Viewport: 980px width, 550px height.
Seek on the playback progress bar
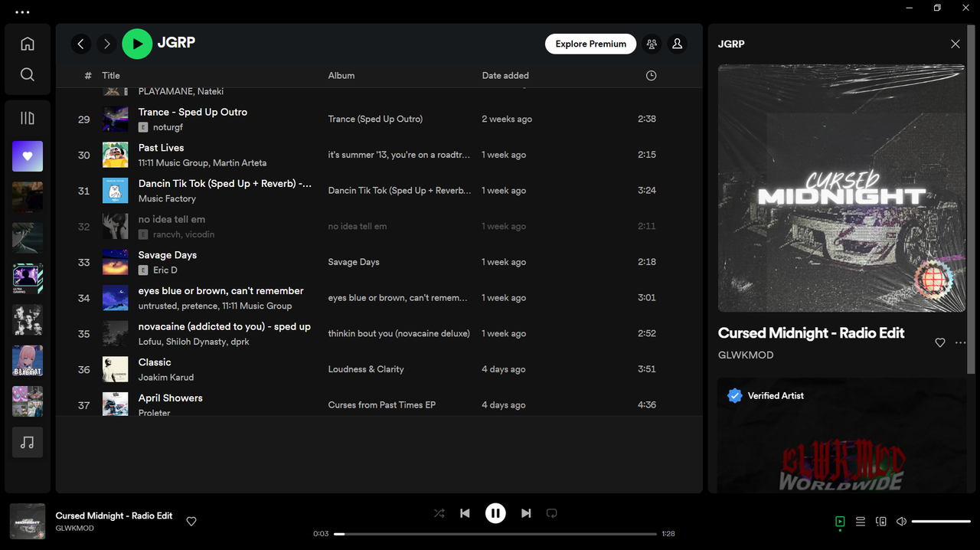tap(495, 534)
